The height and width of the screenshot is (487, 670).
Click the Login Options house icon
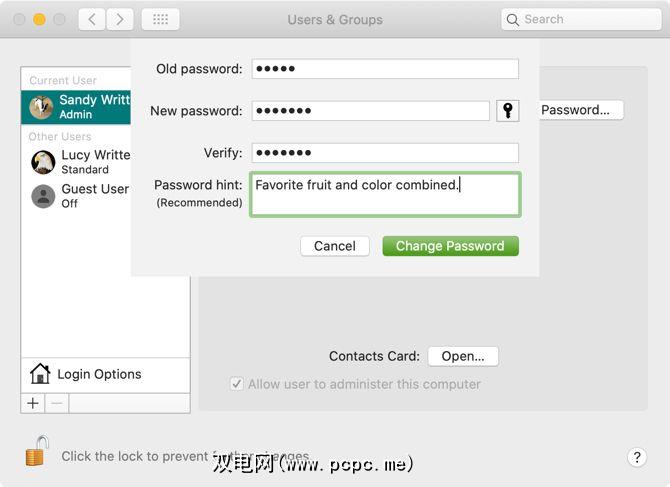40,374
